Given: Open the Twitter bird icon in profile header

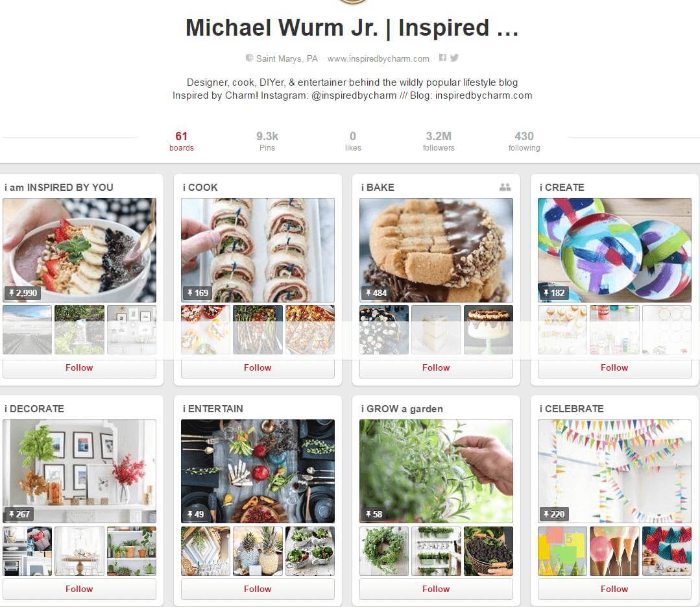Looking at the screenshot, I should point(454,58).
